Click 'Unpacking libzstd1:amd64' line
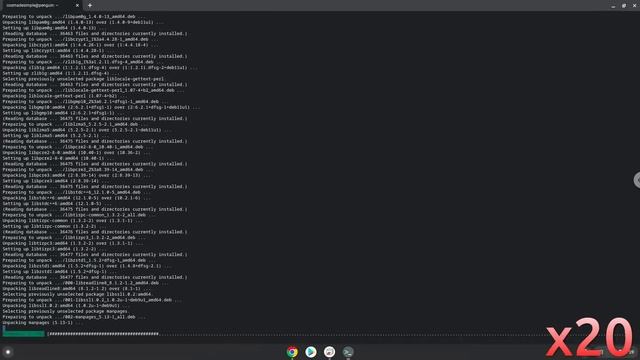The height and width of the screenshot is (360, 640). click(87, 266)
